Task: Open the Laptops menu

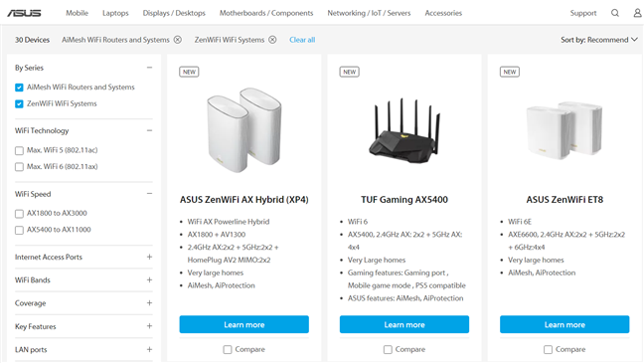Action: pyautogui.click(x=115, y=13)
